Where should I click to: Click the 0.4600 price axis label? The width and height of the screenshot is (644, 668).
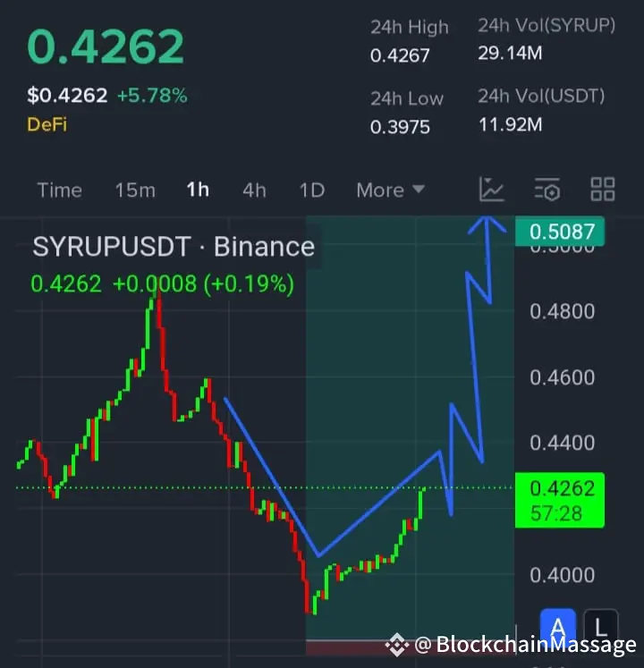pos(563,377)
